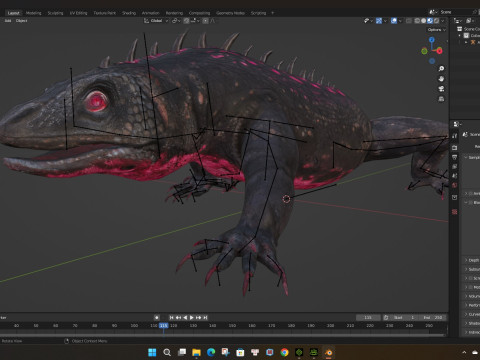Select wireframe viewport shading

[417, 21]
